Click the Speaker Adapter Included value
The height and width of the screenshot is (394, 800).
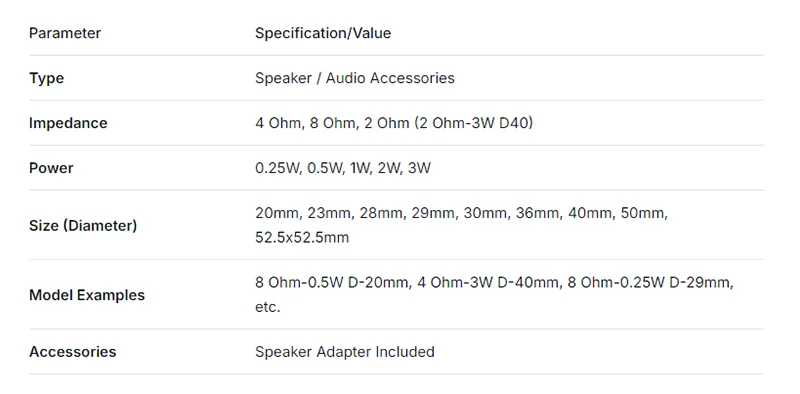click(x=345, y=352)
